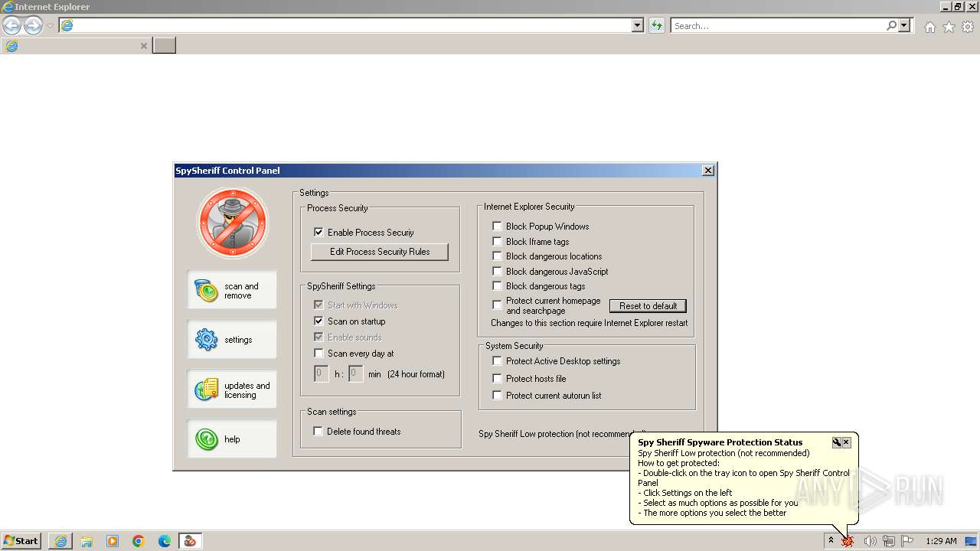
Task: Open the settings section gear icon
Action: click(207, 340)
